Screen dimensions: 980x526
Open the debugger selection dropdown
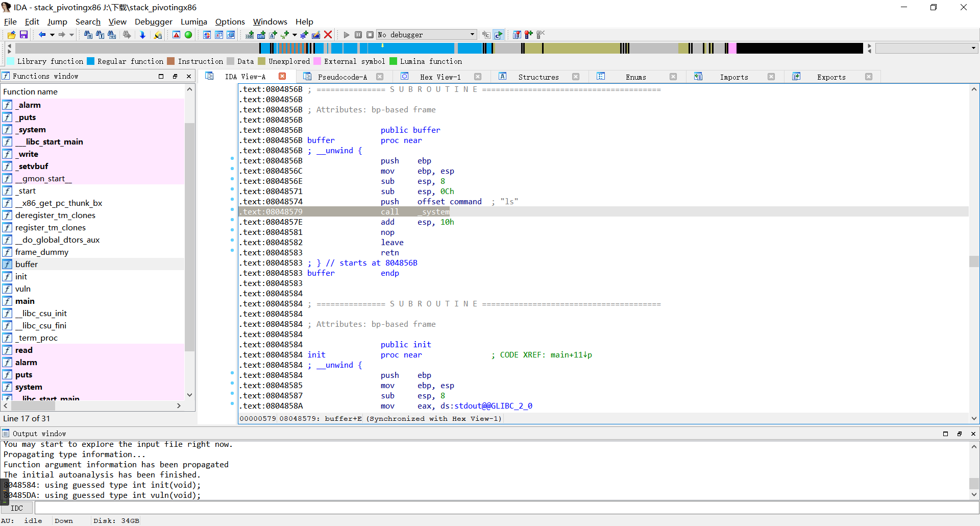tap(472, 35)
